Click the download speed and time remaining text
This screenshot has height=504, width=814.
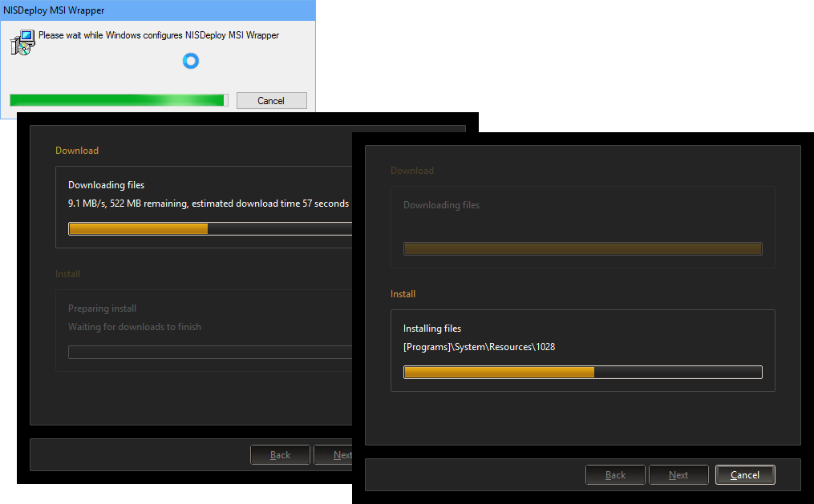pyautogui.click(x=209, y=204)
